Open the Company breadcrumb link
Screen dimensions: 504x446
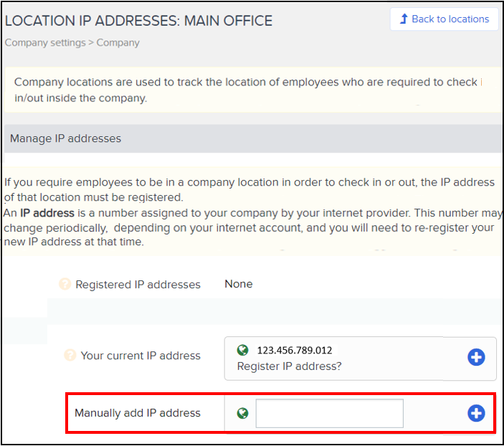pyautogui.click(x=118, y=43)
